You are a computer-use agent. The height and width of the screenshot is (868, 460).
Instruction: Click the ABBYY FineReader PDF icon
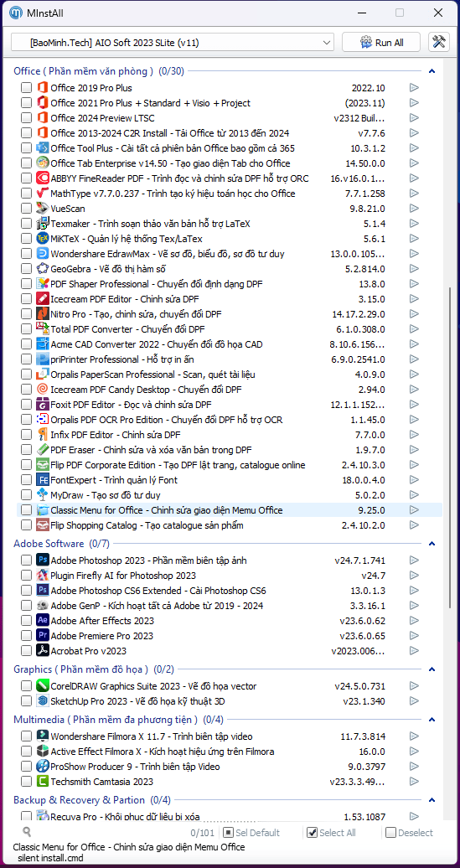click(43, 178)
